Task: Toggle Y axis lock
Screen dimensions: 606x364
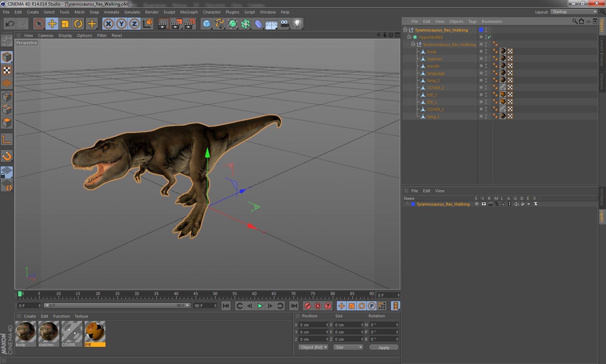Action: (x=121, y=24)
